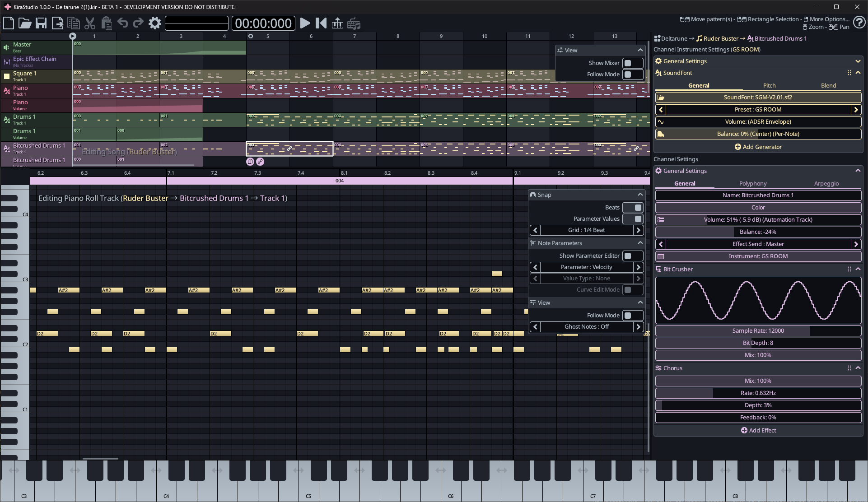Image resolution: width=868 pixels, height=502 pixels.
Task: Click the computer keyboard music icon
Action: 354,23
